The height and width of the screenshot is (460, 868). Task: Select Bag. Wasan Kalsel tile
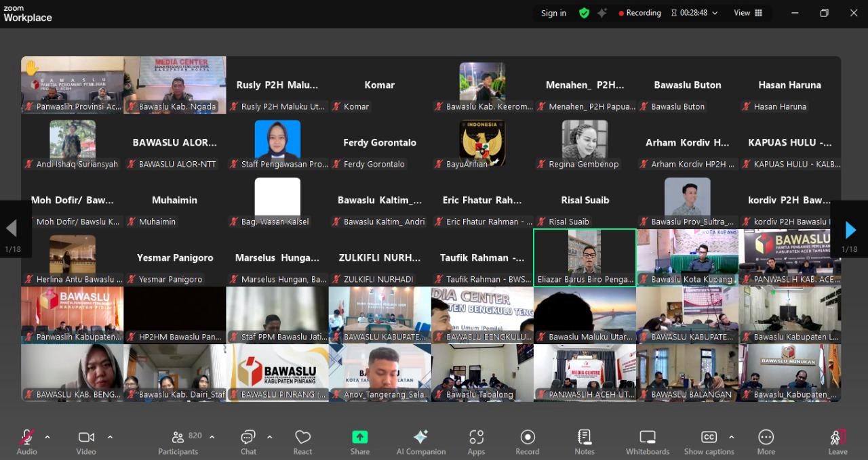click(277, 200)
